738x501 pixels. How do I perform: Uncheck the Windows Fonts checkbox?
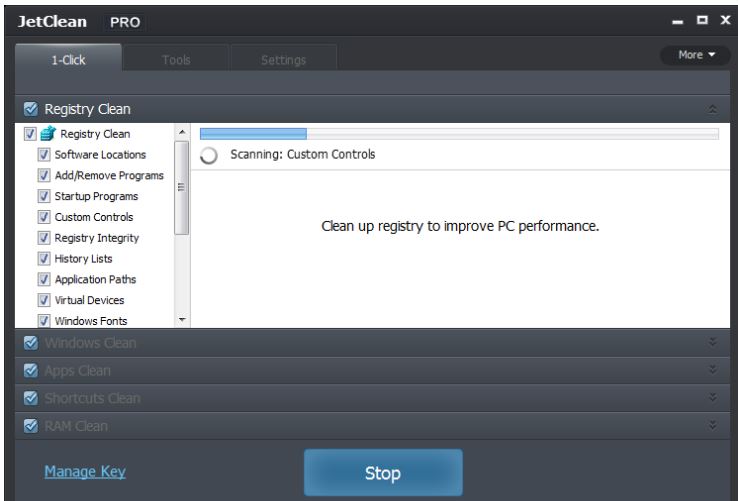click(x=44, y=321)
